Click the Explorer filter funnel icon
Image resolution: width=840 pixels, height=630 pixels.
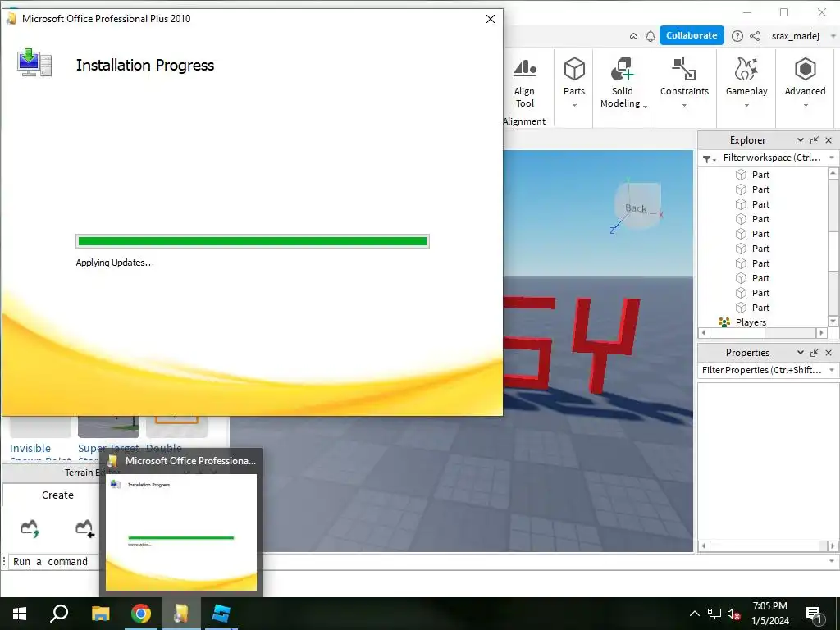tap(709, 158)
